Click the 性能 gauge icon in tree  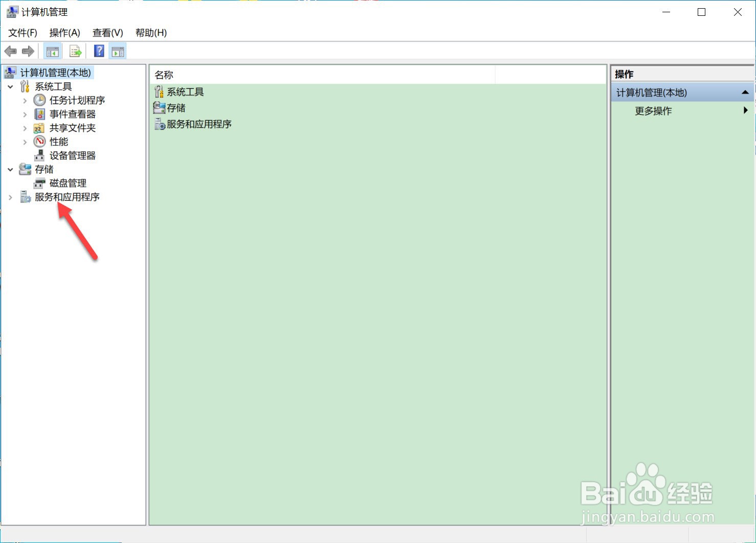tap(39, 142)
